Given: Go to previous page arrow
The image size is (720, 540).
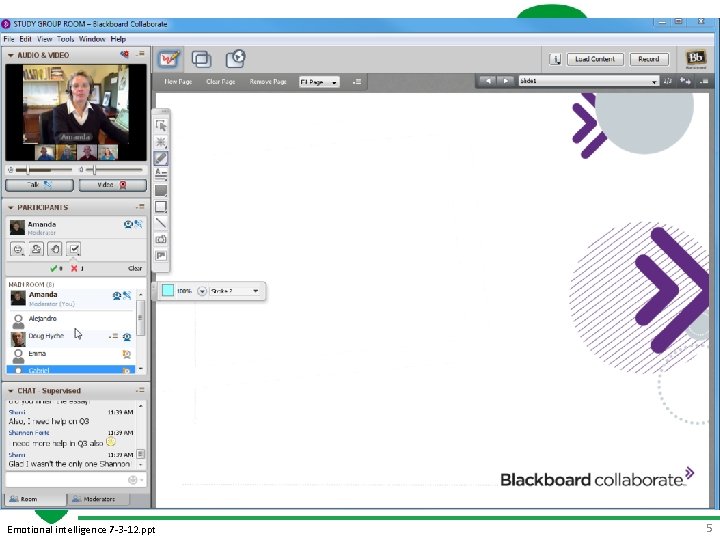Looking at the screenshot, I should (487, 81).
